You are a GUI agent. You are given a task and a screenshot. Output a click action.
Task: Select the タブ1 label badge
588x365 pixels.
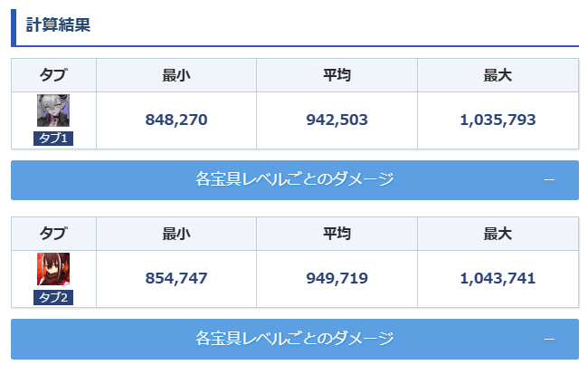53,139
